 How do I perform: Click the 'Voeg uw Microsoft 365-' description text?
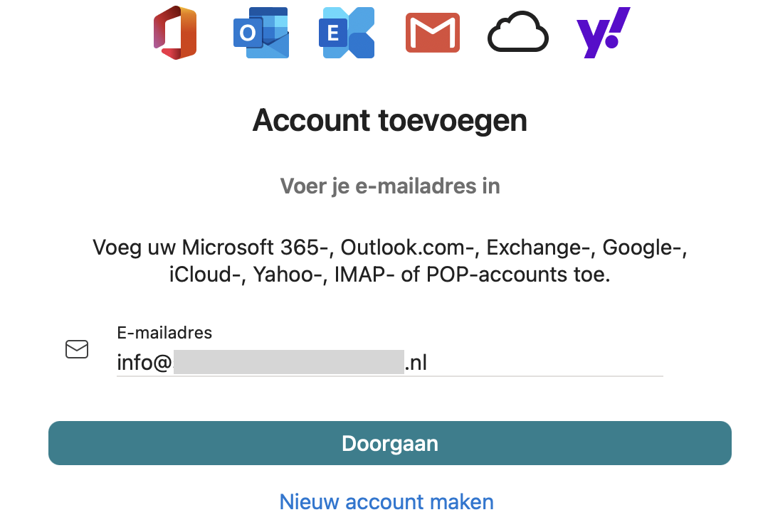[214, 248]
